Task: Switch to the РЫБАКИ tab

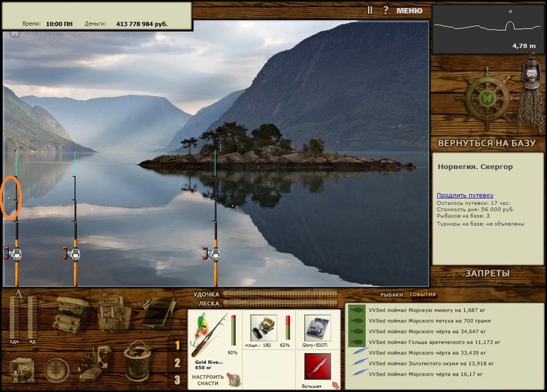Action: 391,295
